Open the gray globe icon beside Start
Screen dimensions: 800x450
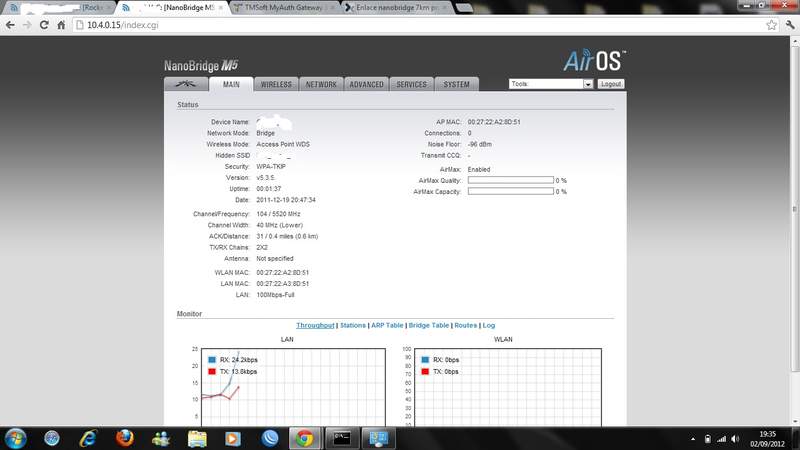point(52,438)
